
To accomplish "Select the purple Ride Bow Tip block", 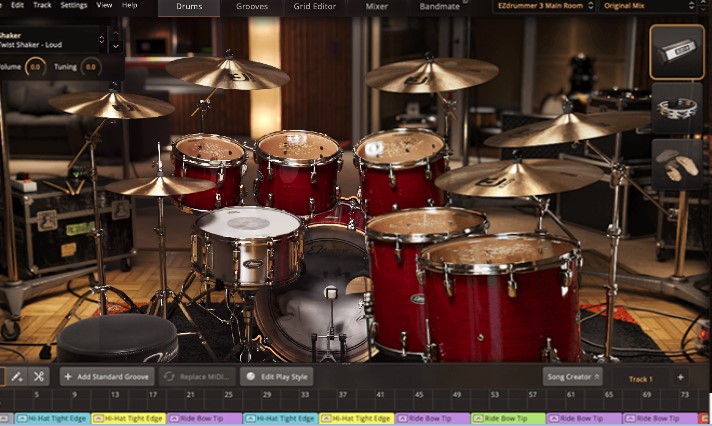I will [205, 419].
